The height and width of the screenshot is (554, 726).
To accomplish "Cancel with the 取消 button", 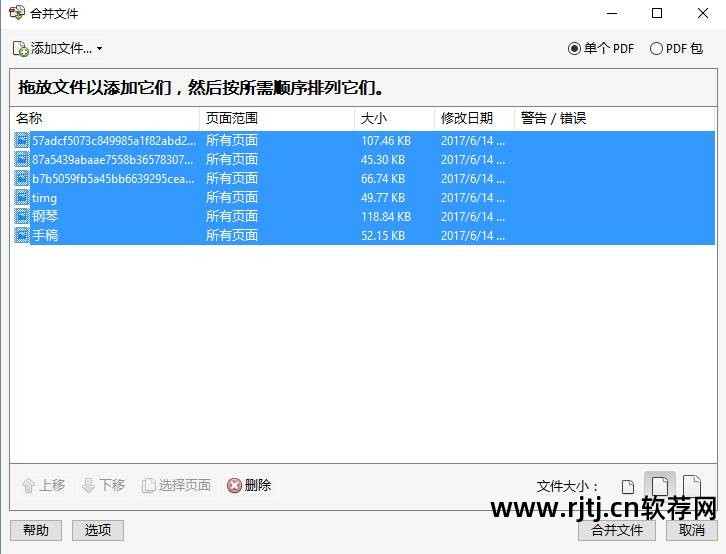I will [x=692, y=530].
